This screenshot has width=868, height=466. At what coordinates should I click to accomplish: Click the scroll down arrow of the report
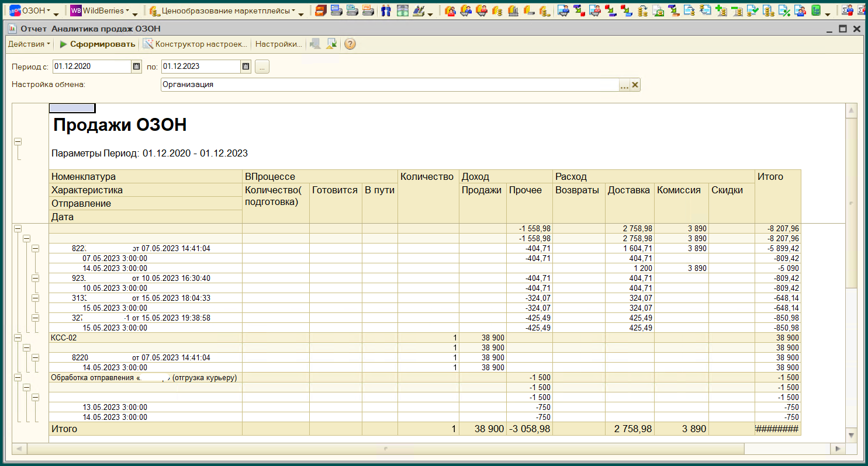click(x=852, y=436)
